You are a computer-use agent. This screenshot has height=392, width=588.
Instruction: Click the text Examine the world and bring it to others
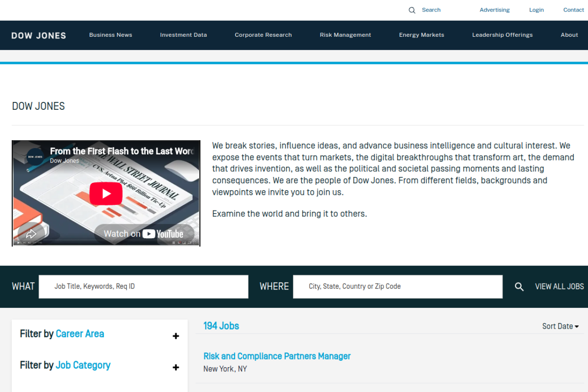click(289, 214)
